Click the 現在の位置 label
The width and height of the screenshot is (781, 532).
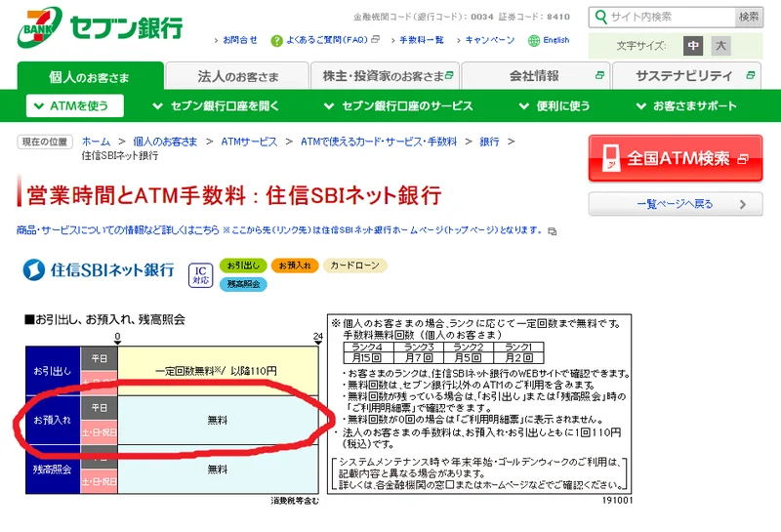tap(45, 142)
